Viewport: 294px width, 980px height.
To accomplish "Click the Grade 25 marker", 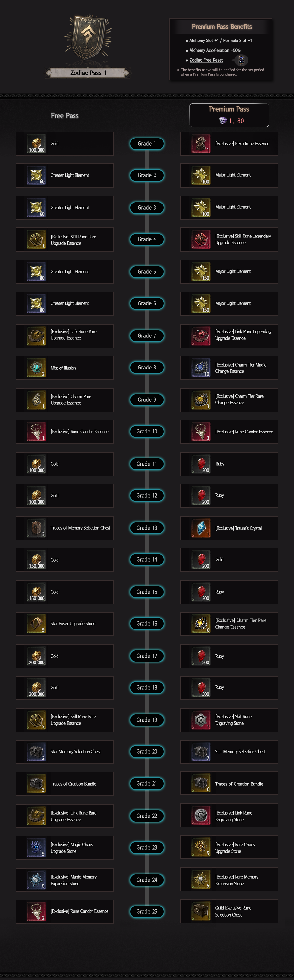I will 147,911.
